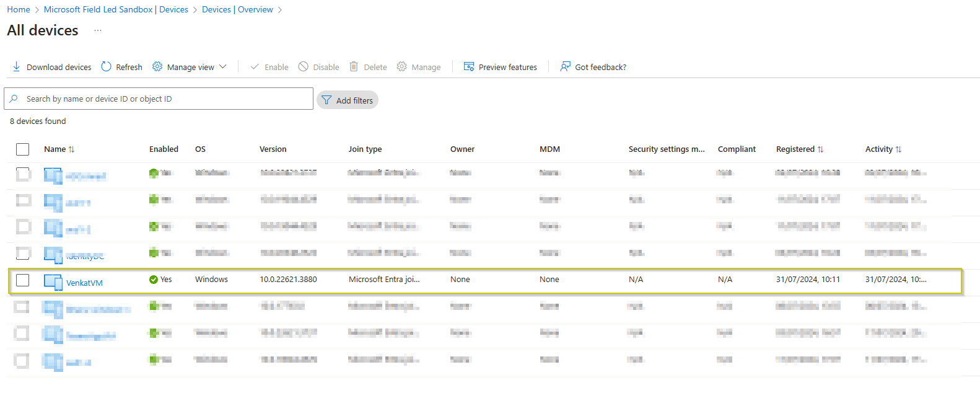The height and width of the screenshot is (411, 980).
Task: Click the 10.0.22621.3880 version cell
Action: tap(288, 280)
